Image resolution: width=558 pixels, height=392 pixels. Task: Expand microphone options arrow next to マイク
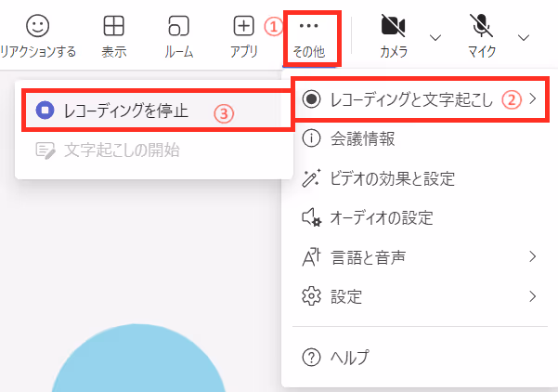pos(524,37)
